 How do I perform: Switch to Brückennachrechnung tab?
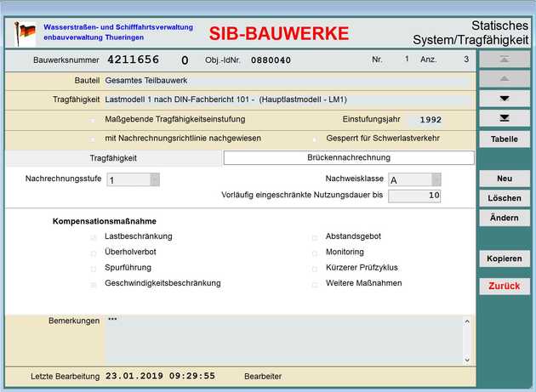point(349,157)
